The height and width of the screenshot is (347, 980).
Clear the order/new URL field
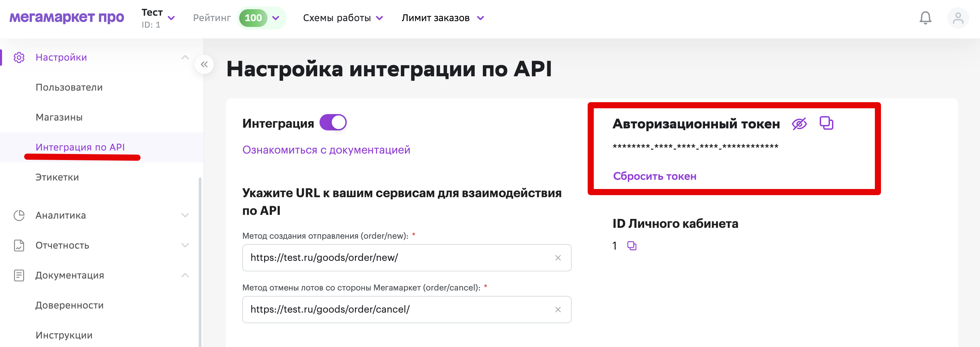point(558,258)
